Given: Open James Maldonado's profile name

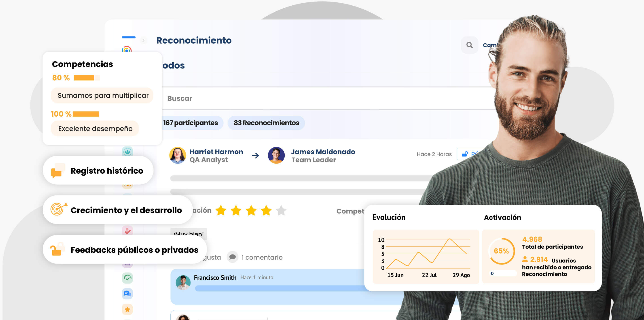Looking at the screenshot, I should click(323, 152).
